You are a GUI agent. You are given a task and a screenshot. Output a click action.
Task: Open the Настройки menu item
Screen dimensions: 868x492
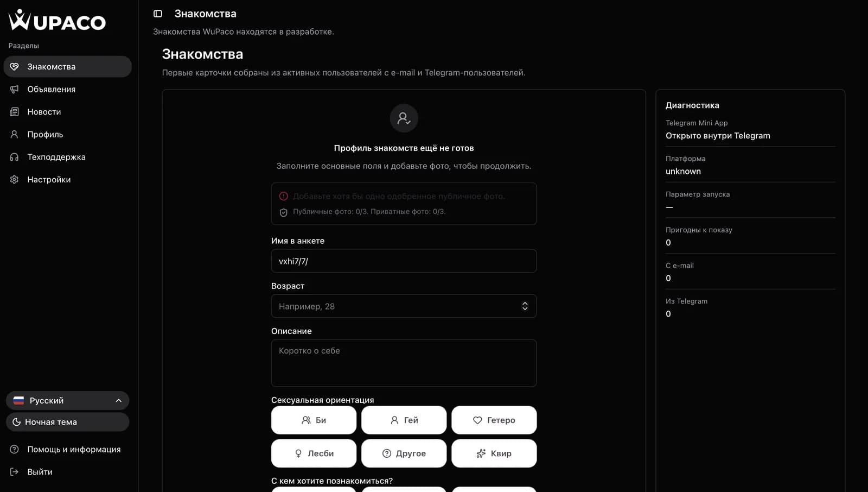tap(68, 179)
